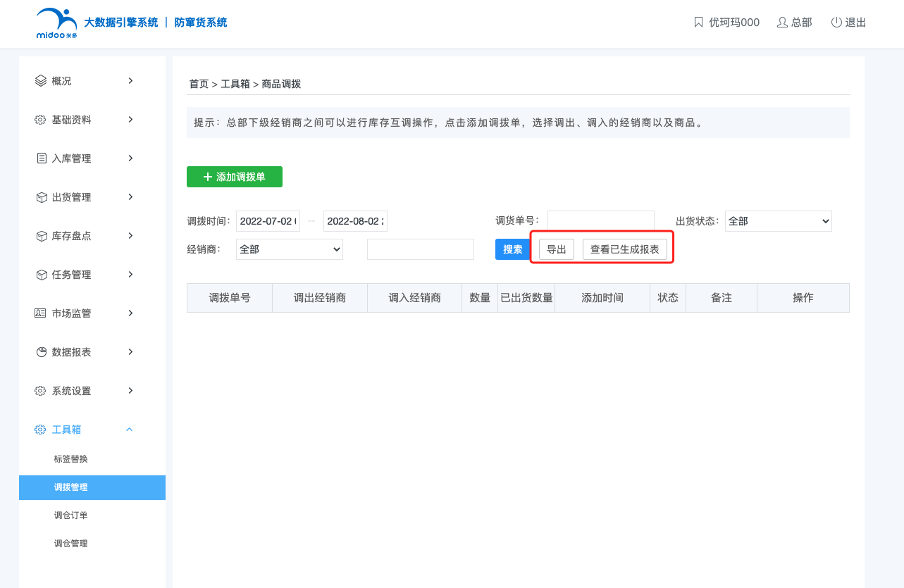Select the 调拨管理 submenu item
Image resolution: width=904 pixels, height=588 pixels.
coord(92,487)
